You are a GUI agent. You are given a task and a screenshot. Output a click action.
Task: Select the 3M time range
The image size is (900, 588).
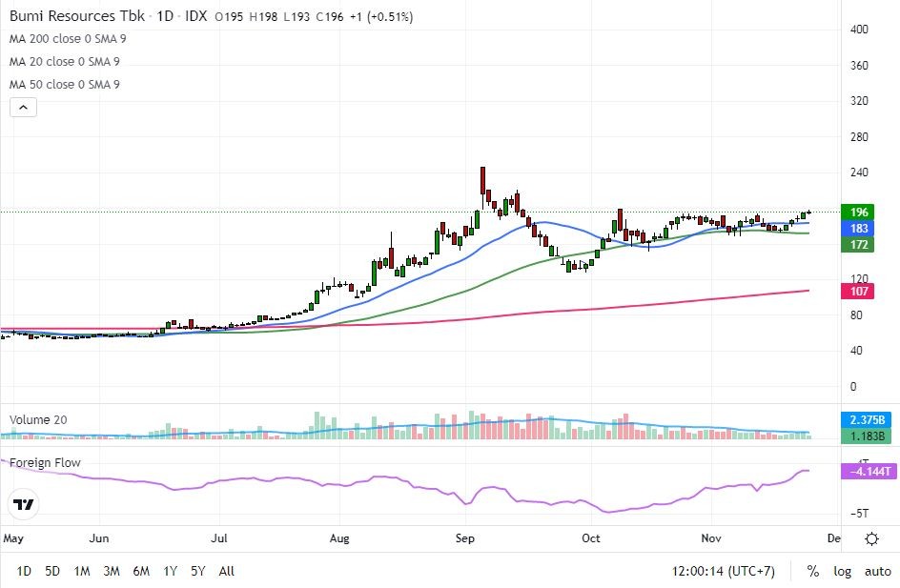(112, 571)
